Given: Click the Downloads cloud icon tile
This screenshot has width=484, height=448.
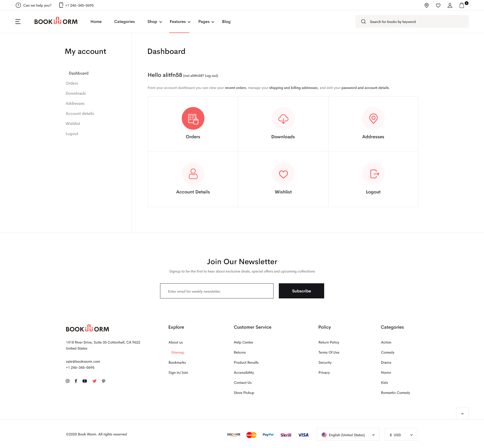Looking at the screenshot, I should click(x=283, y=118).
